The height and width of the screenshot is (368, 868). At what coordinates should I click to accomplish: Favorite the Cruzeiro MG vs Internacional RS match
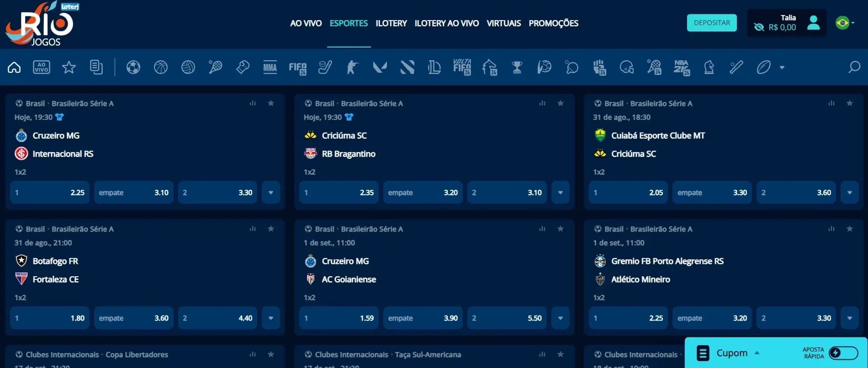(x=271, y=103)
